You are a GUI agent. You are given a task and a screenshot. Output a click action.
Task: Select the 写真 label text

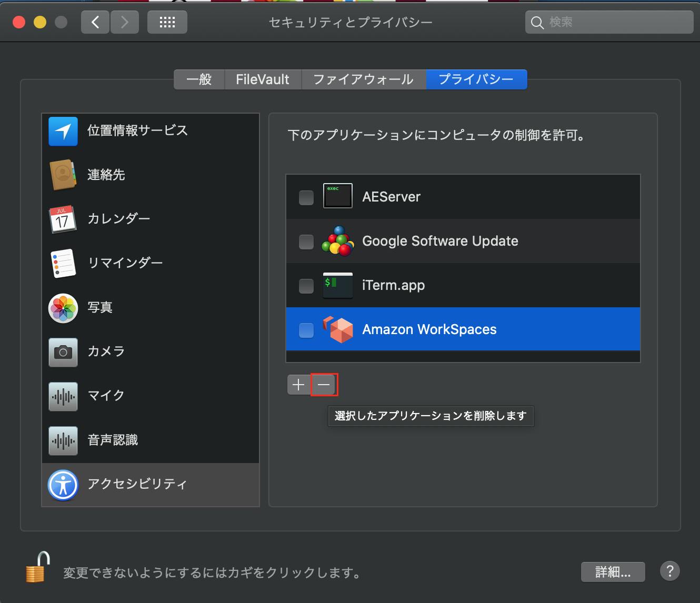click(100, 307)
